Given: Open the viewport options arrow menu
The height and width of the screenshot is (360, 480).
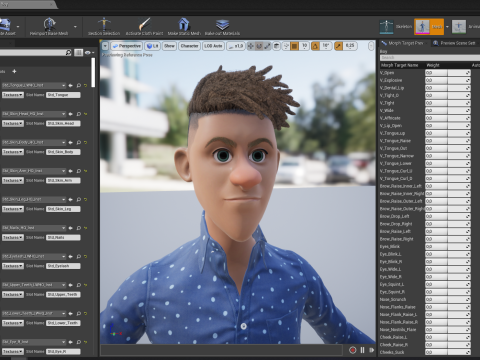Looking at the screenshot, I should point(105,46).
